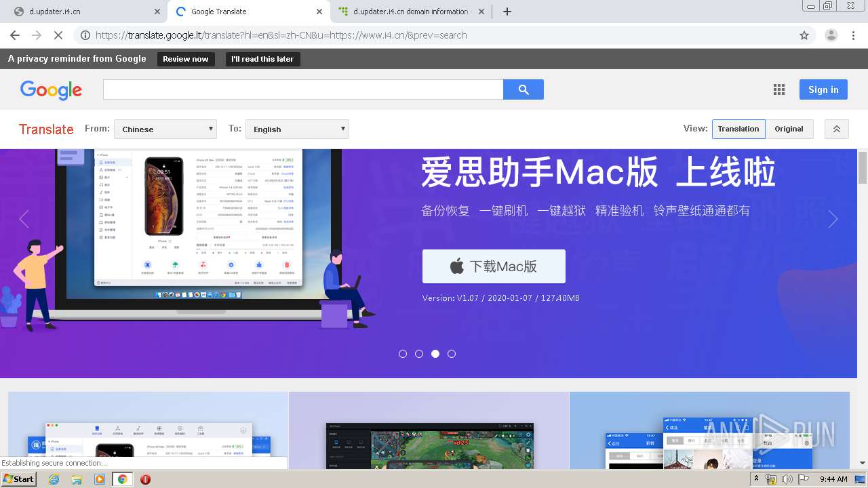
Task: Close the Google Translate tab
Action: [x=320, y=12]
